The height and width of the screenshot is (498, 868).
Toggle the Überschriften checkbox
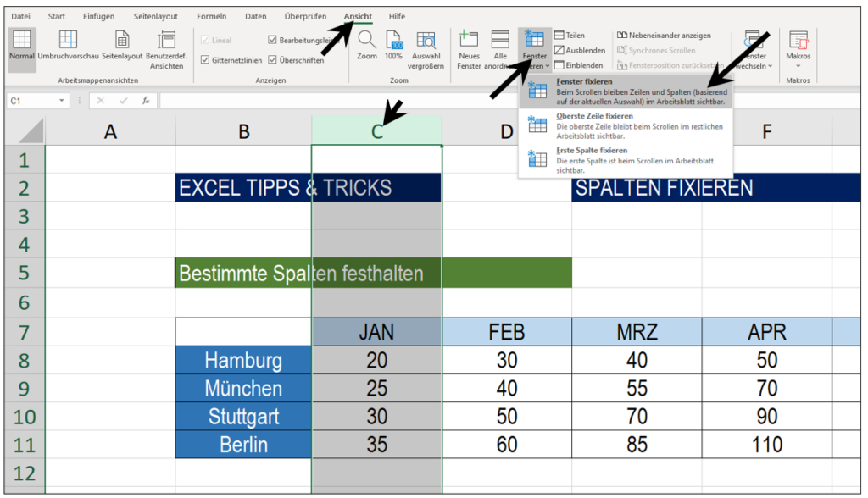[272, 60]
